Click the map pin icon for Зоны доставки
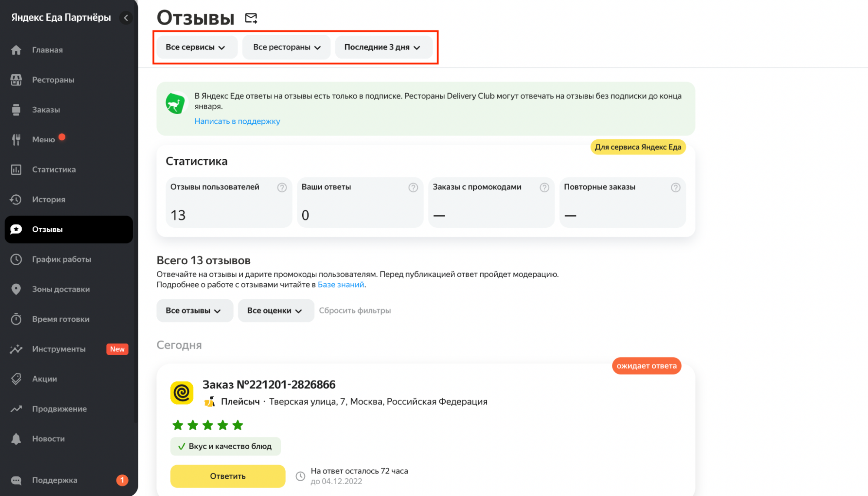The width and height of the screenshot is (868, 496). point(16,289)
